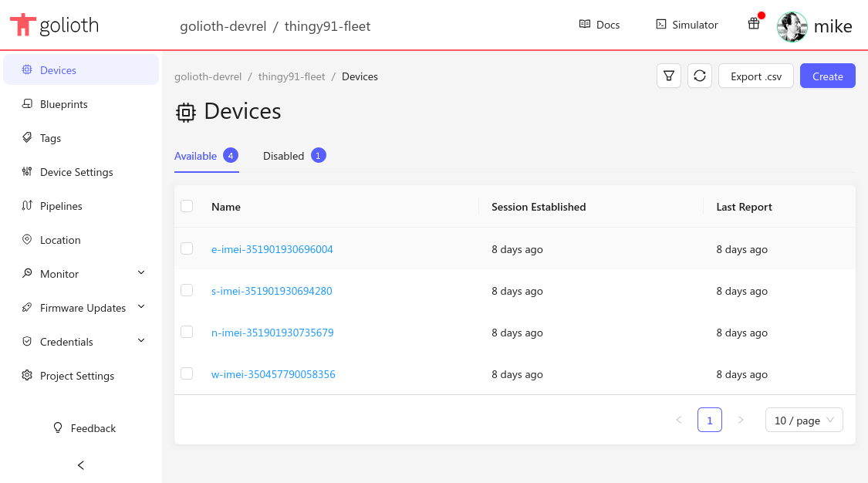
Task: Expand the Firmware Updates section
Action: [x=141, y=307]
